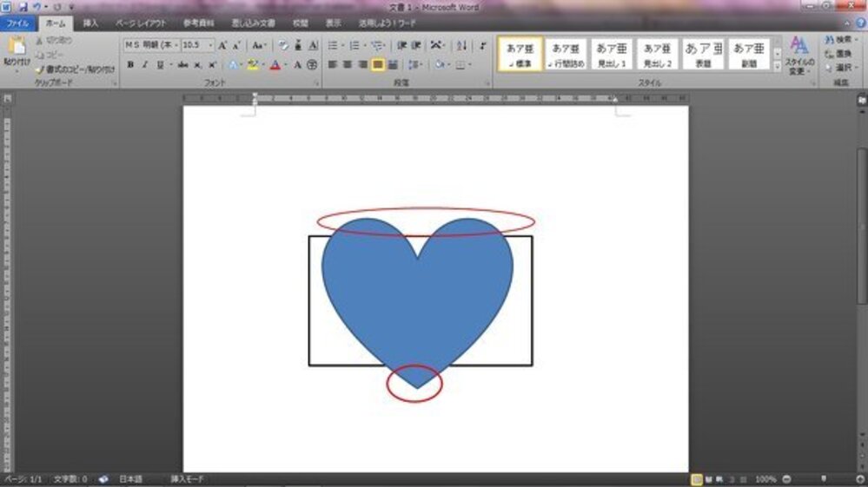Click the zoom slider in status bar
868x487 pixels.
coord(823,479)
